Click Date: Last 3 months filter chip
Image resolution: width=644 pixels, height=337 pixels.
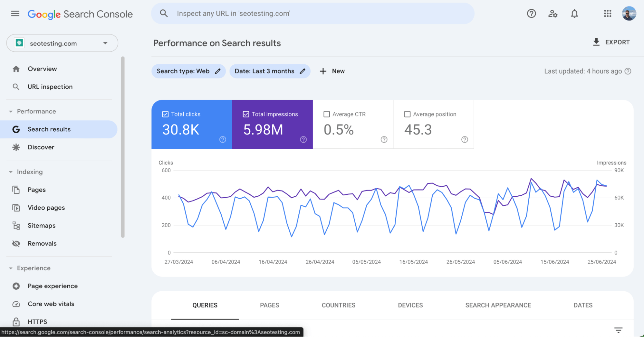coord(270,71)
